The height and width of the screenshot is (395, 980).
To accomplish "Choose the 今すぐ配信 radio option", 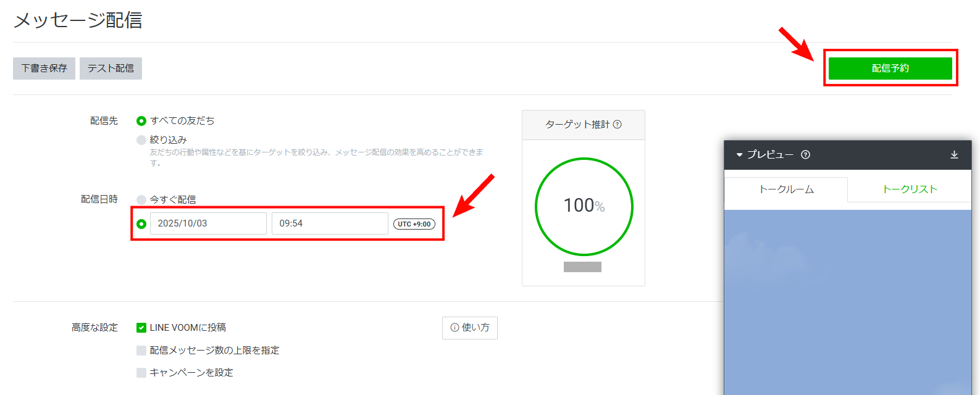I will (141, 200).
